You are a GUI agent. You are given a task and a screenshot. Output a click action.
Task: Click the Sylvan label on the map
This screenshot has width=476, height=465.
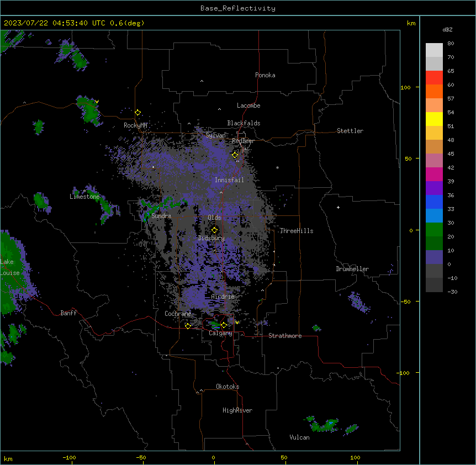click(x=215, y=135)
